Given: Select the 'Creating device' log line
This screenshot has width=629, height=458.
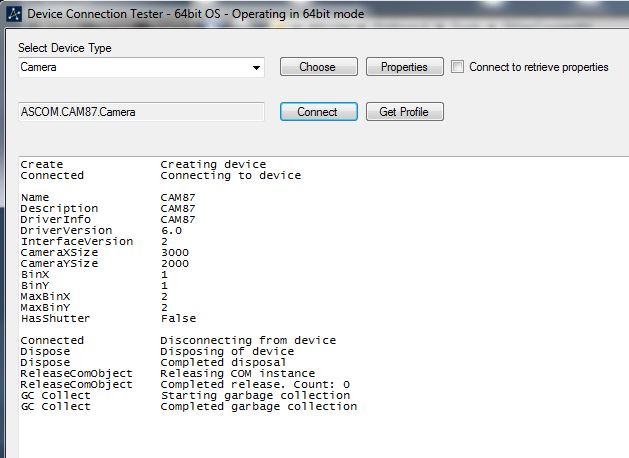Looking at the screenshot, I should [213, 164].
